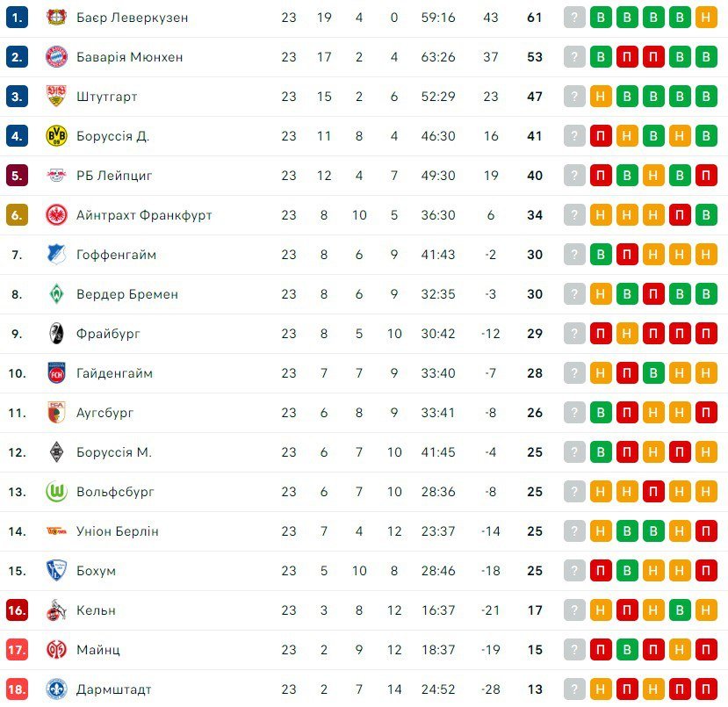Click the red П badge in Borussia Д. row
The height and width of the screenshot is (707, 728).
(601, 136)
